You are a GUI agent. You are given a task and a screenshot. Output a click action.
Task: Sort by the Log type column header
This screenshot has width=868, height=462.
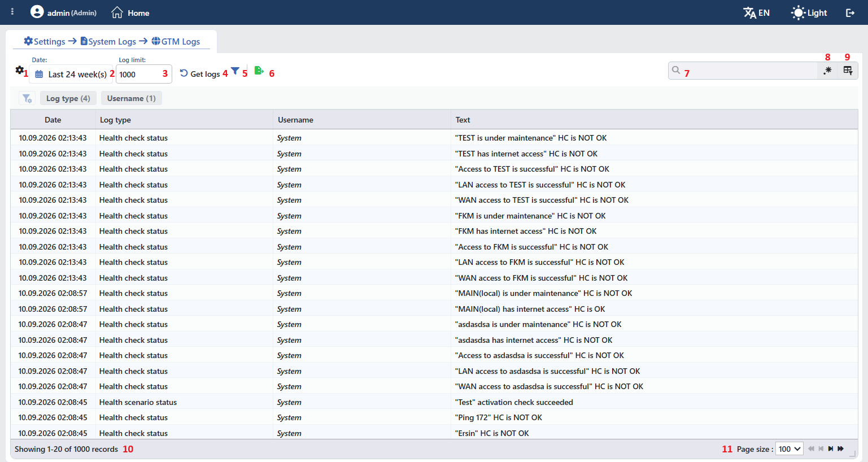tap(185, 120)
